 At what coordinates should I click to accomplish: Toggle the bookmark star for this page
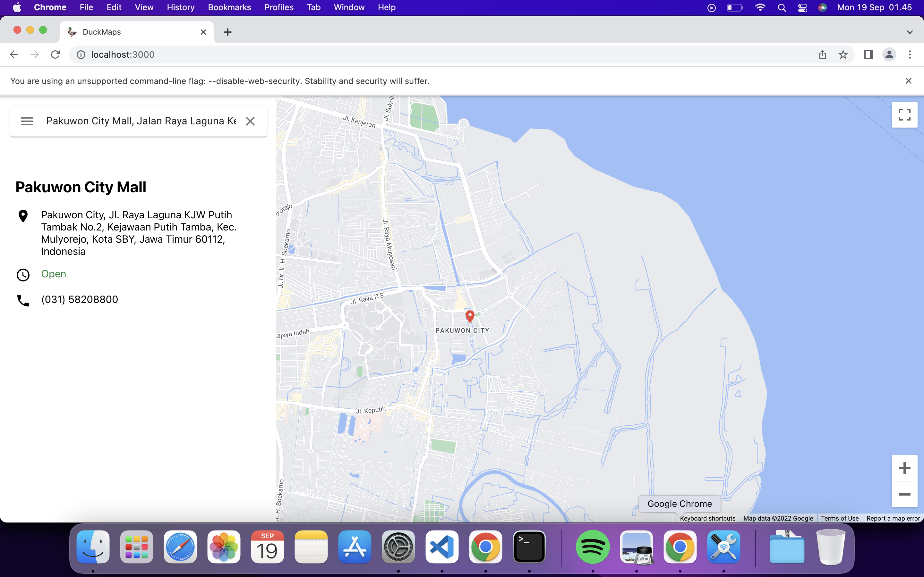pyautogui.click(x=843, y=54)
